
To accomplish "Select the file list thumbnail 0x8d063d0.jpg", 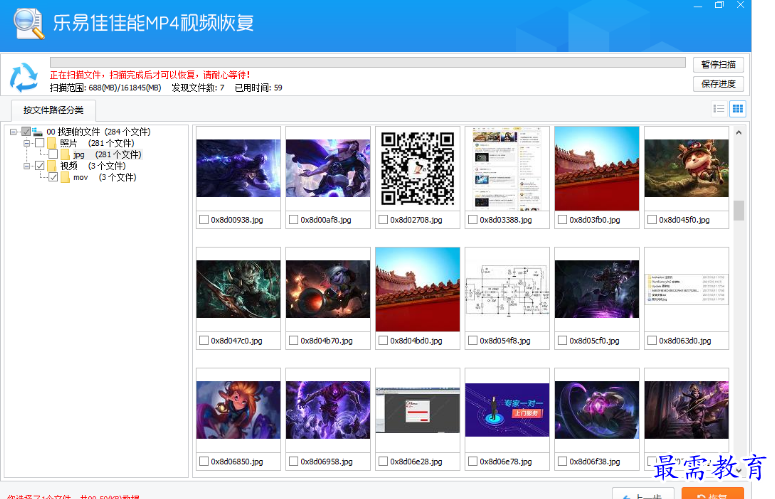I will click(x=687, y=290).
